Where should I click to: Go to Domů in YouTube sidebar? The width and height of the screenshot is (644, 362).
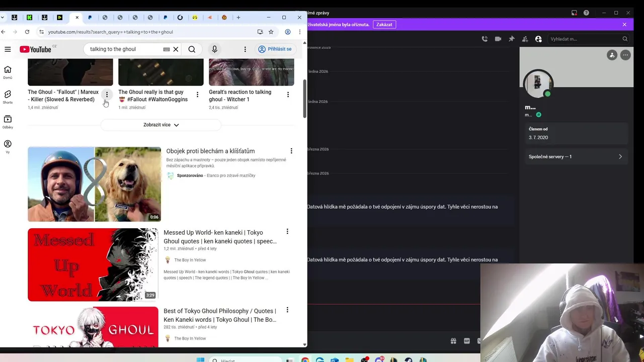pyautogui.click(x=8, y=72)
